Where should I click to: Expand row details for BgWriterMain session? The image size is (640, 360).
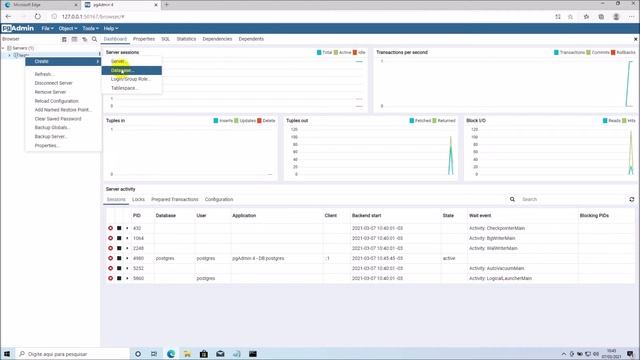[127, 238]
